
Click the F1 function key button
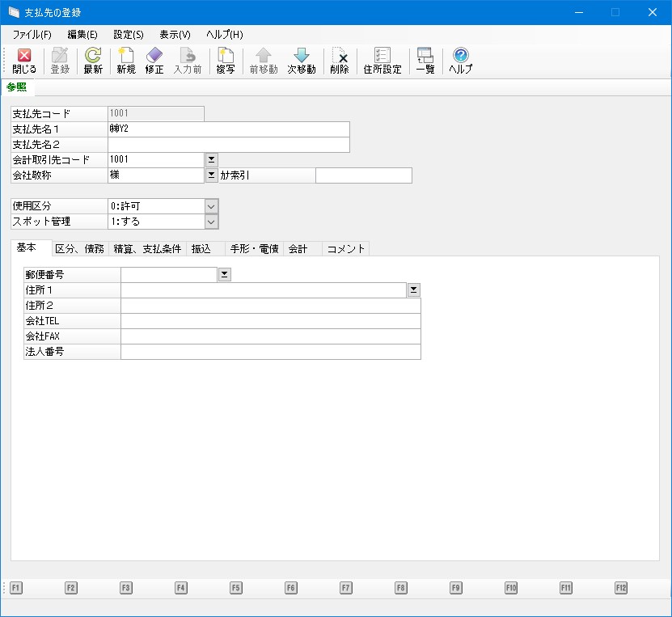coord(16,587)
